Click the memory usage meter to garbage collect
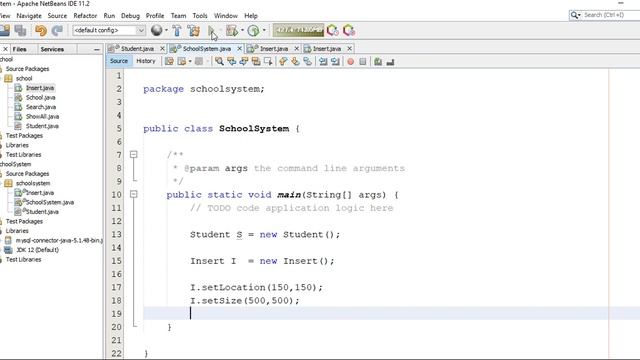Viewport: 640px width, 360px height. tap(298, 30)
